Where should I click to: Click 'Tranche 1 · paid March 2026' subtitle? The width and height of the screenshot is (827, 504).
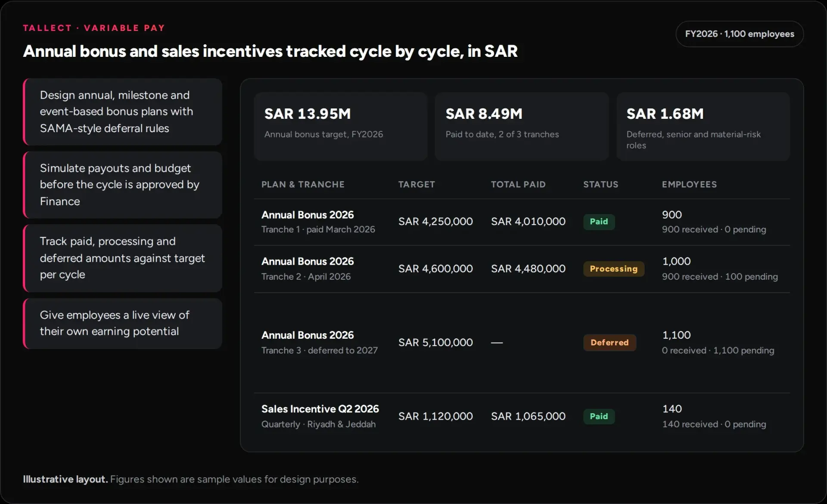(x=318, y=229)
